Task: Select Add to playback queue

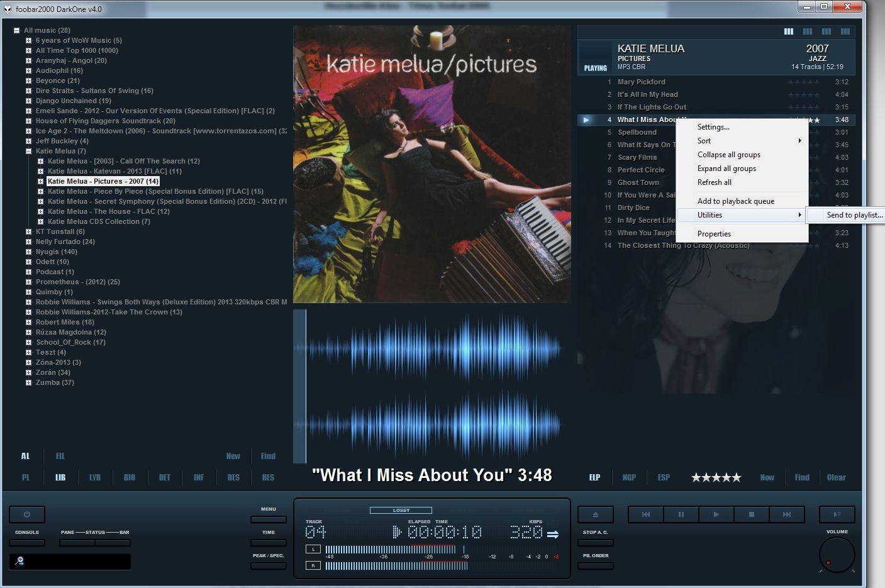Action: point(742,201)
